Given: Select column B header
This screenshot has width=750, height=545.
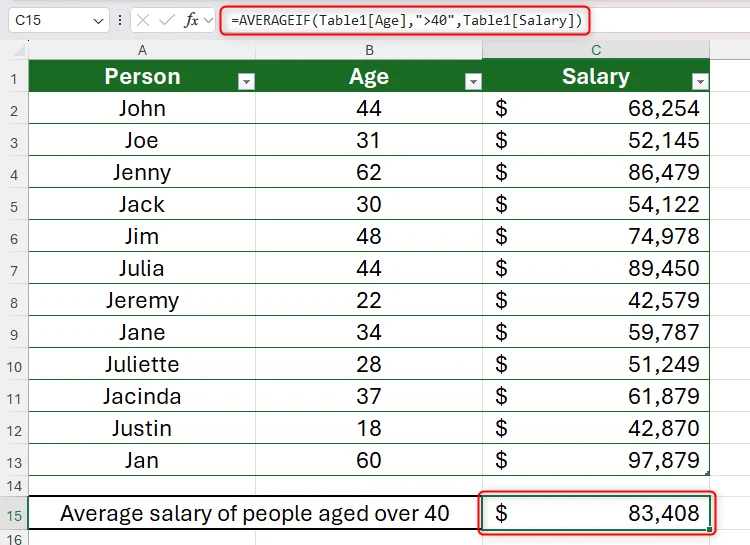Looking at the screenshot, I should point(369,50).
